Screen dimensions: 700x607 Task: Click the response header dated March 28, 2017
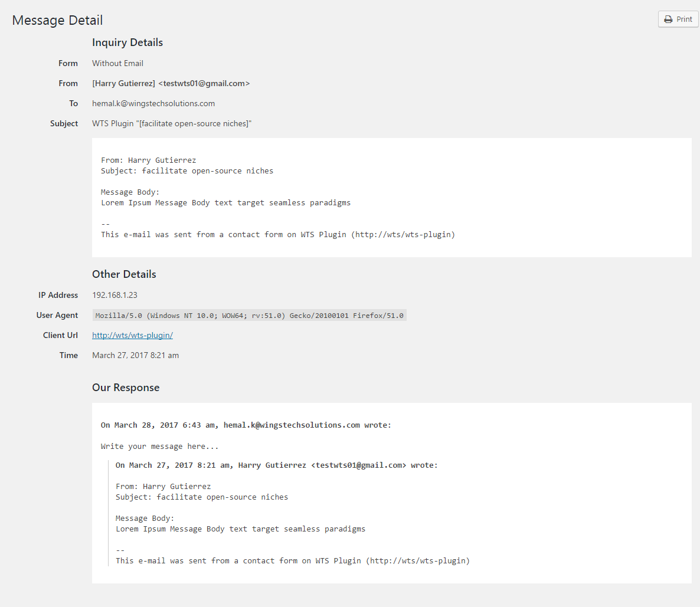246,425
